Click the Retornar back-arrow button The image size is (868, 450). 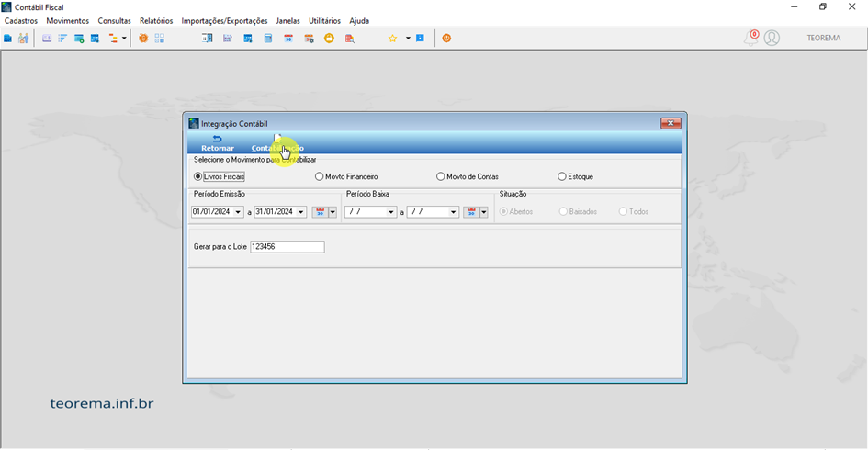[217, 143]
